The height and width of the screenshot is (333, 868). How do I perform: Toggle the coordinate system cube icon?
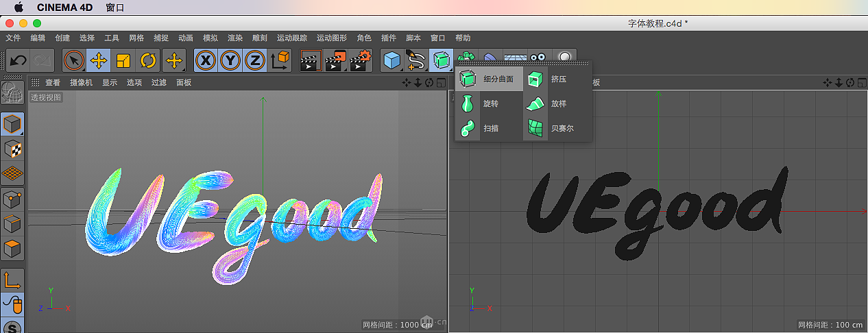(x=280, y=61)
